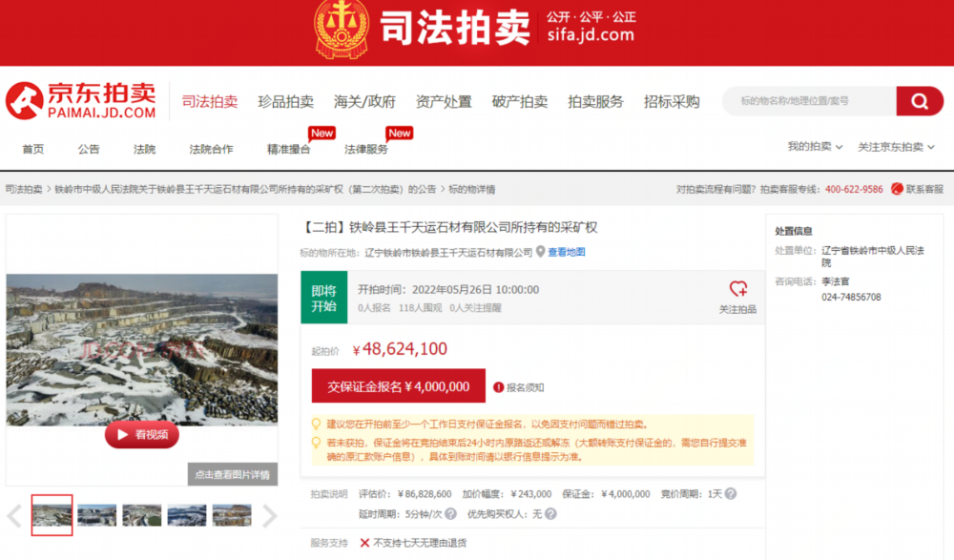This screenshot has width=954, height=560.
Task: Click help icon next to 竞价周期 1天
Action: pos(731,493)
